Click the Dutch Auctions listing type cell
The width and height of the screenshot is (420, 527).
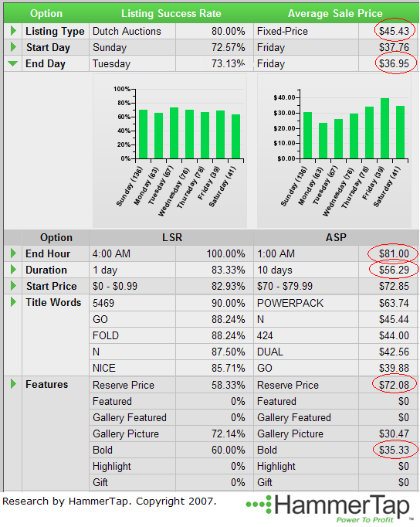pyautogui.click(x=127, y=31)
